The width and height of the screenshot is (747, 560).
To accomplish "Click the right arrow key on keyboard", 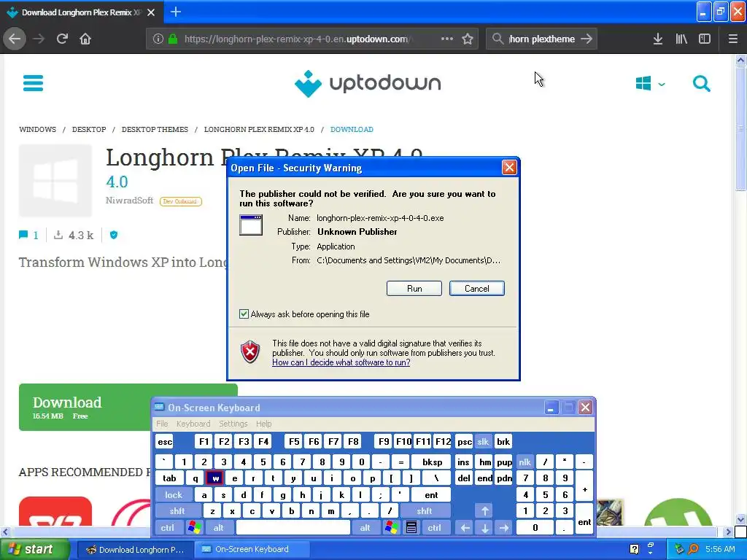I will [x=504, y=528].
